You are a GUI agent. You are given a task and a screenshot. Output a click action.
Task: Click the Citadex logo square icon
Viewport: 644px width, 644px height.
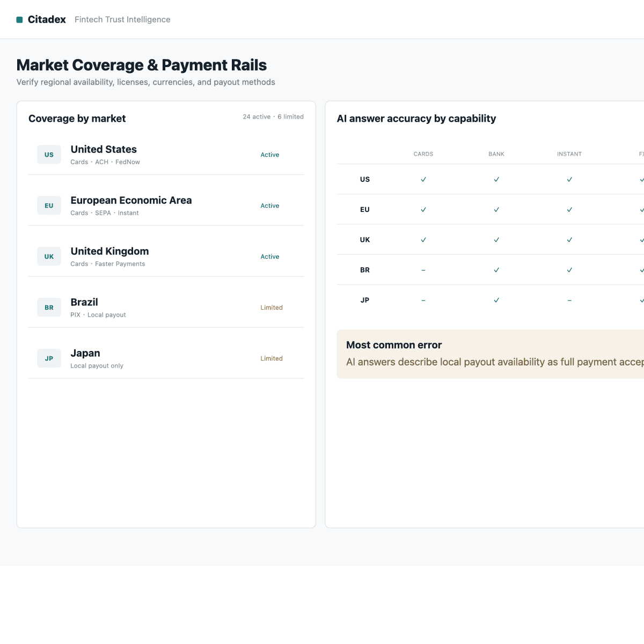point(19,20)
